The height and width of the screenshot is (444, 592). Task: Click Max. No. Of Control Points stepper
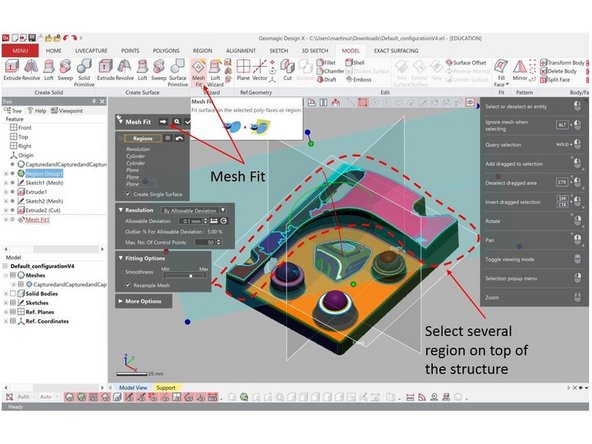point(219,242)
